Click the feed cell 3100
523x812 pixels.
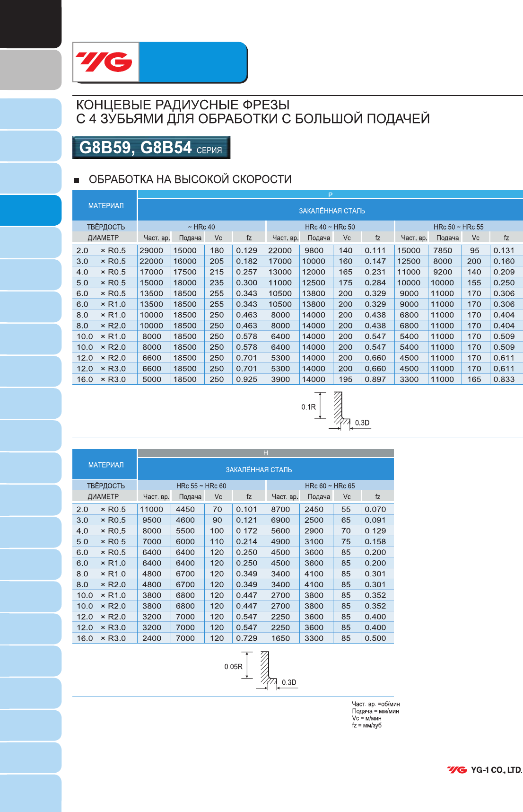click(314, 541)
